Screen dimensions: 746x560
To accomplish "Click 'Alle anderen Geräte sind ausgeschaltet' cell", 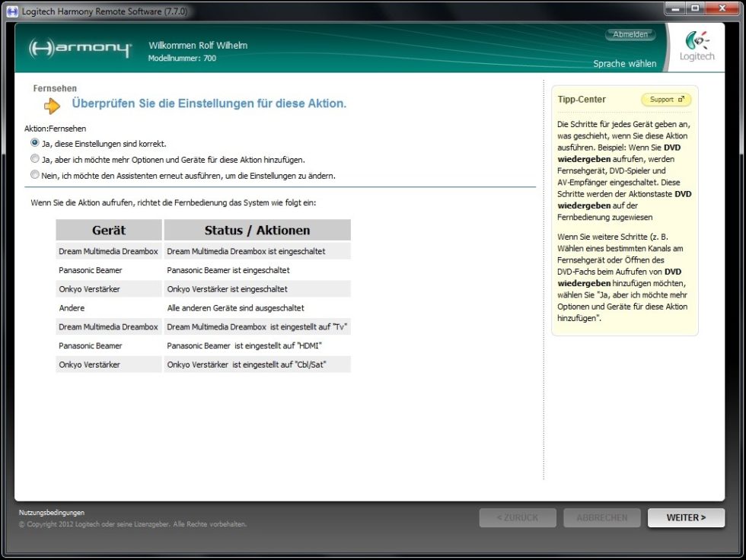I will (x=257, y=308).
